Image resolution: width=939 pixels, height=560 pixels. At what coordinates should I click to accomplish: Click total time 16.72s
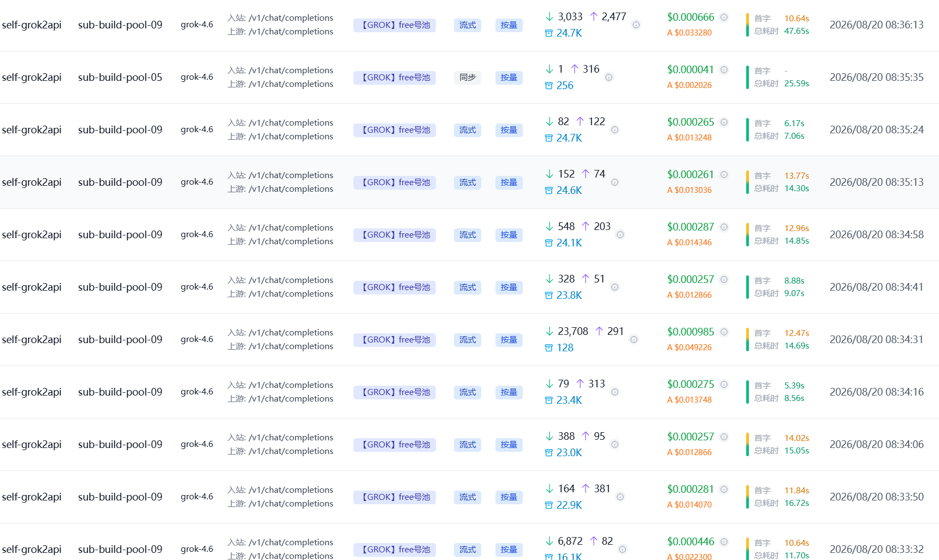click(796, 503)
